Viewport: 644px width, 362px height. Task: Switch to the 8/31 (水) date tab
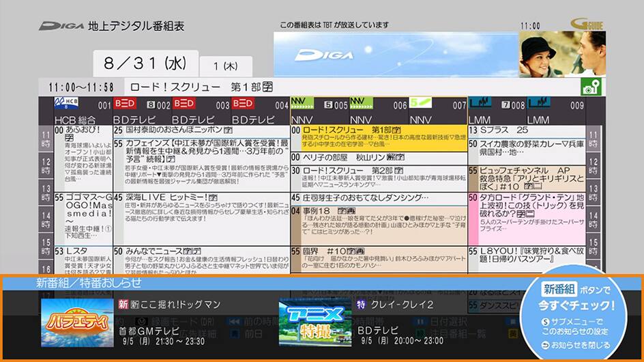[146, 64]
